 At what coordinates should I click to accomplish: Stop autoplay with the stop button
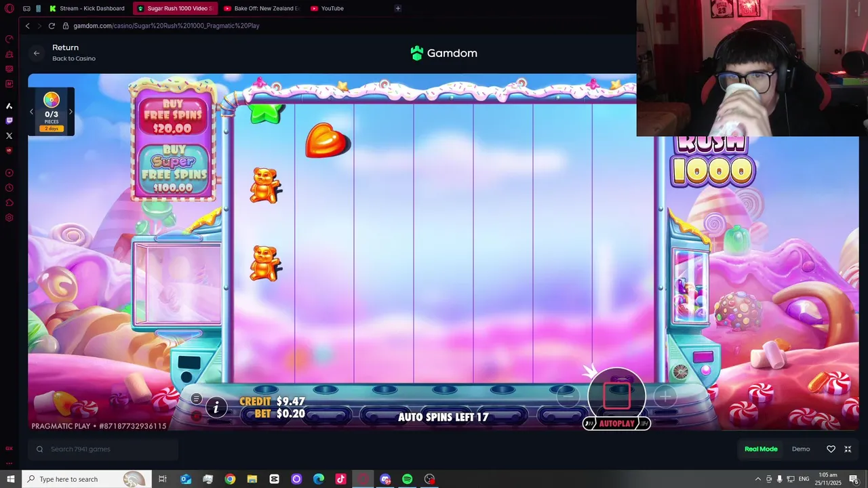click(616, 395)
